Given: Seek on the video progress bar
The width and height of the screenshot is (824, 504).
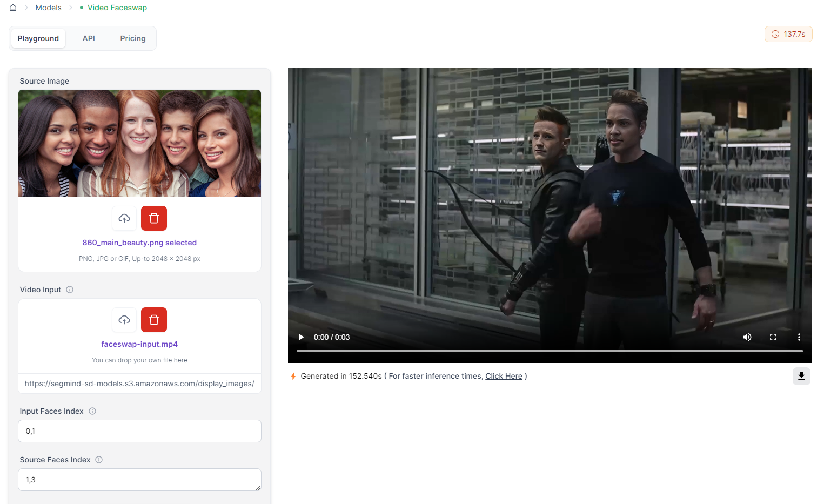Looking at the screenshot, I should pos(550,351).
